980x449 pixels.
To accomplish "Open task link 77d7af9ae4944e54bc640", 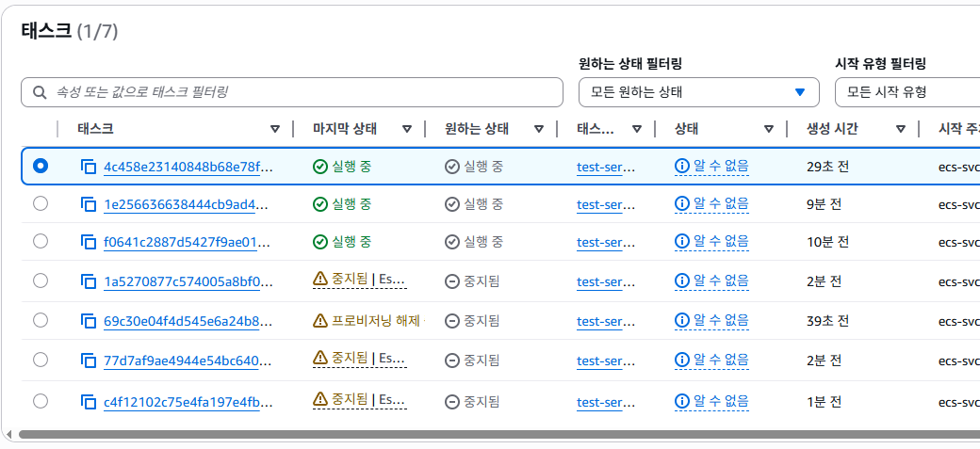I will [x=188, y=361].
